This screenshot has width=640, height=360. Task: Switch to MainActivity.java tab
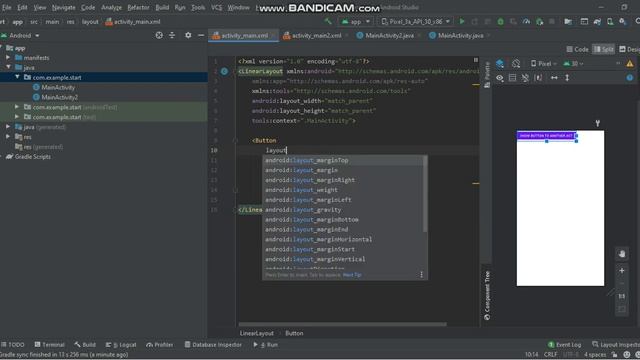[x=460, y=36]
